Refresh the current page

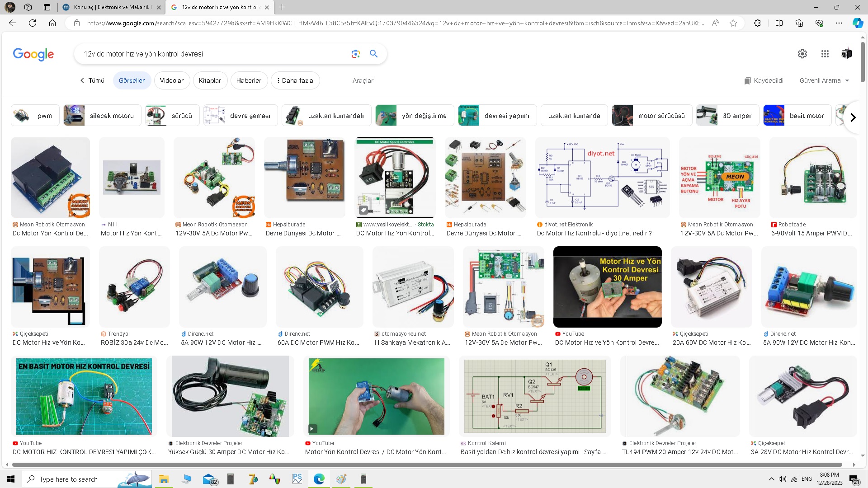pos(33,23)
